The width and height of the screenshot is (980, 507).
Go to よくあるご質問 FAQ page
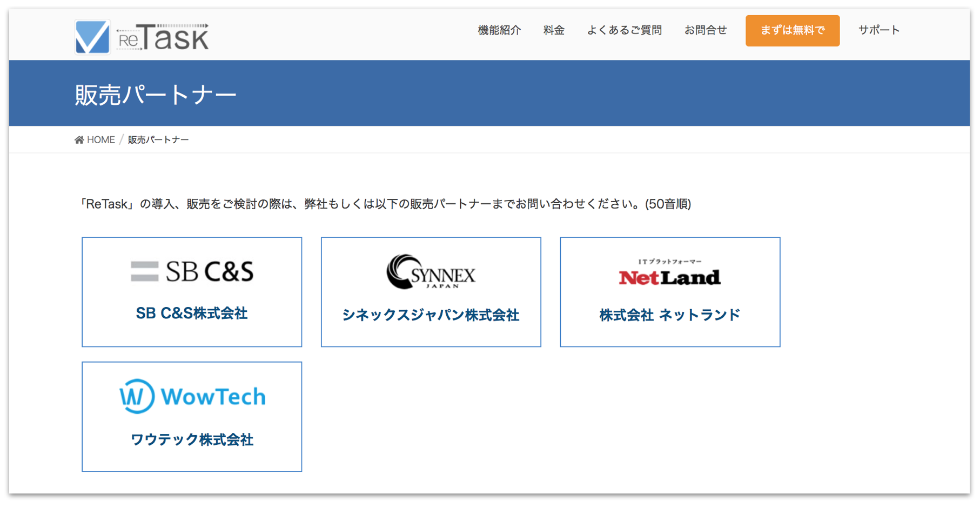[624, 30]
